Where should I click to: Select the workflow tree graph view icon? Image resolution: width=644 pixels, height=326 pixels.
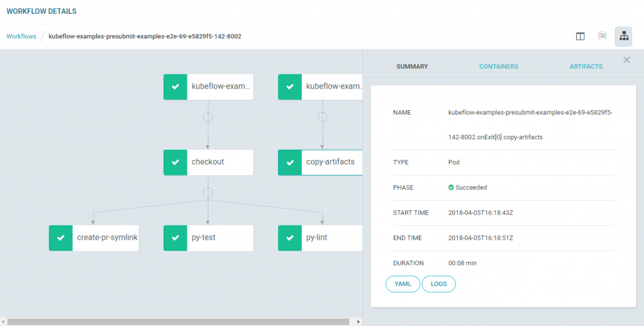click(623, 36)
